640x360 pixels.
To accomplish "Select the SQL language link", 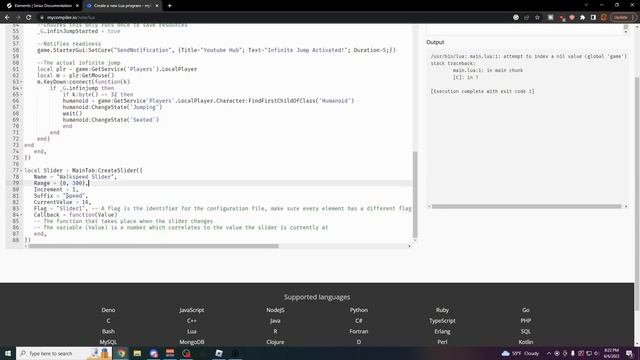I will click(x=526, y=331).
